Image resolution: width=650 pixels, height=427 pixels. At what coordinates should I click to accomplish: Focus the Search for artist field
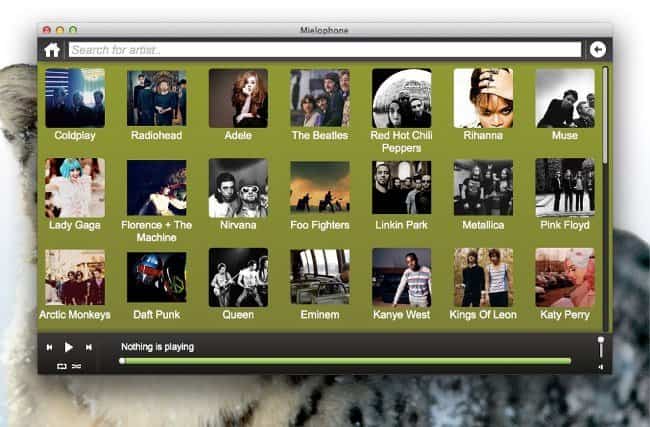point(325,50)
